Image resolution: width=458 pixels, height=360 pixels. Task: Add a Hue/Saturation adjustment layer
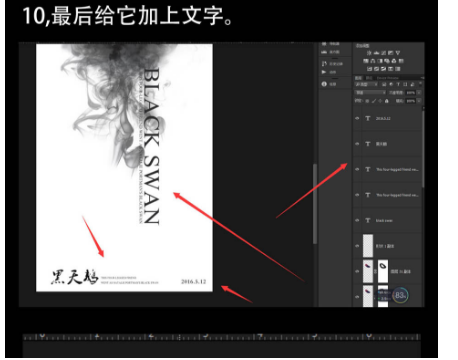tap(366, 61)
